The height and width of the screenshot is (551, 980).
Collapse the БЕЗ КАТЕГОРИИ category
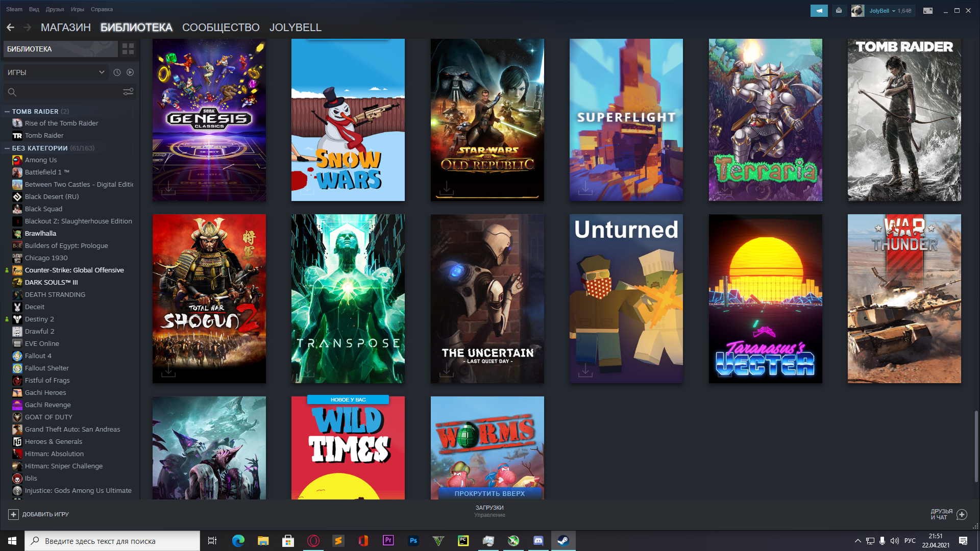coord(7,148)
